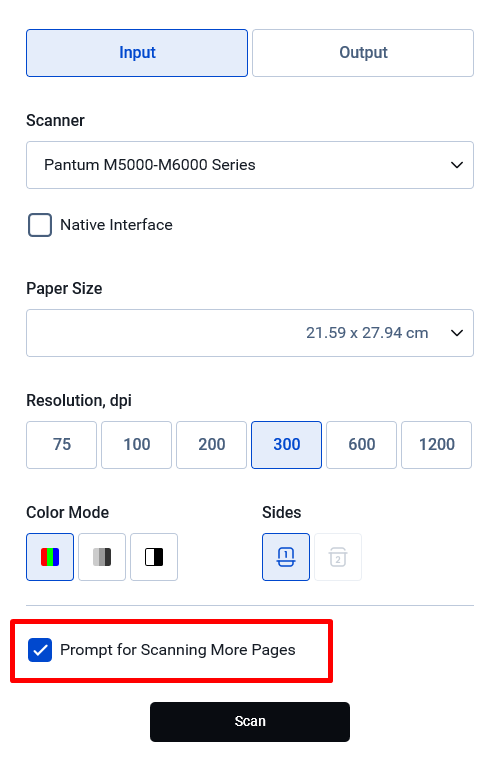
Task: Click the Scanner dropdown chevron arrow
Action: point(457,165)
